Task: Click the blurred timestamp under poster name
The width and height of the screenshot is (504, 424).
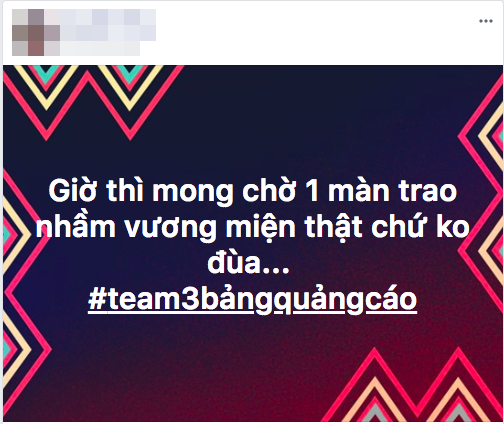Action: tap(100, 48)
